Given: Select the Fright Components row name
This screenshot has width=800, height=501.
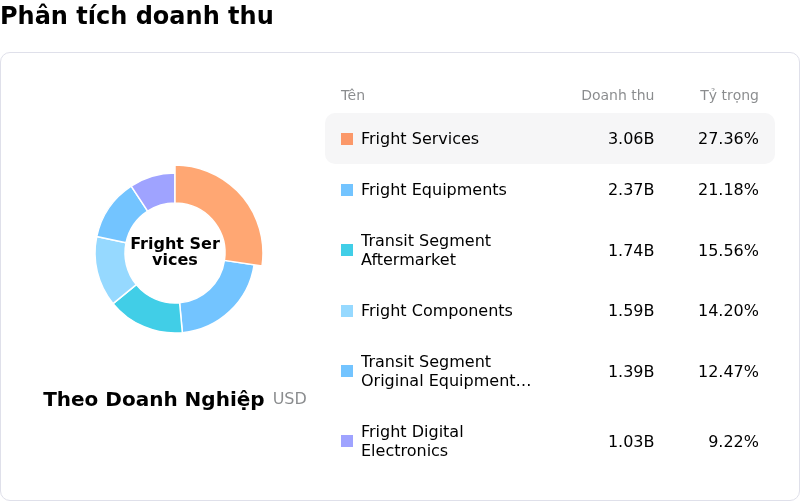Looking at the screenshot, I should point(437,311).
